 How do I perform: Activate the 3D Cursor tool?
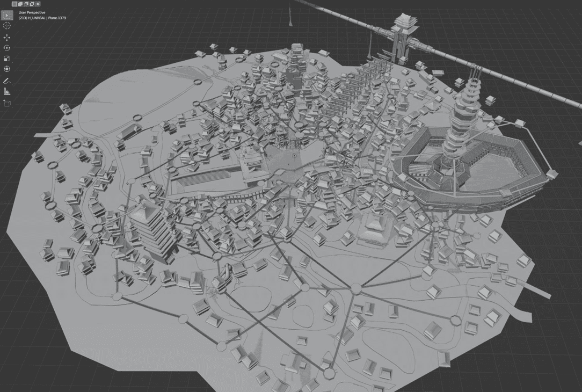(6, 25)
